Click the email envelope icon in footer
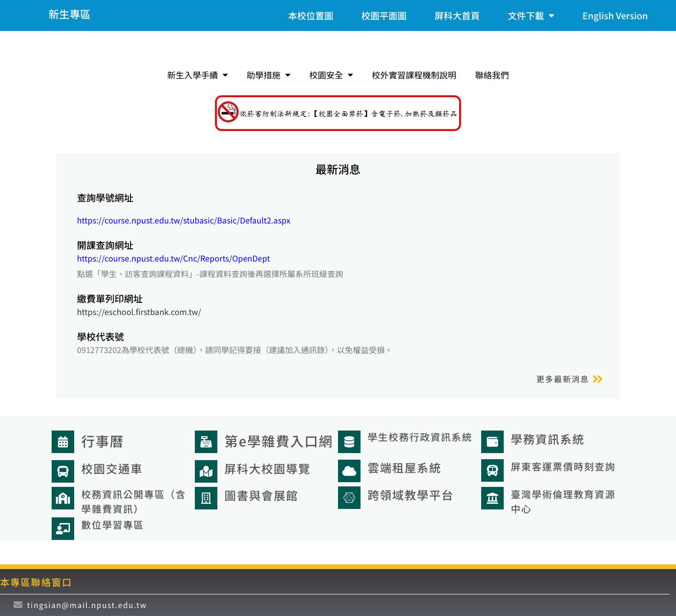Image resolution: width=676 pixels, height=616 pixels. click(x=18, y=605)
